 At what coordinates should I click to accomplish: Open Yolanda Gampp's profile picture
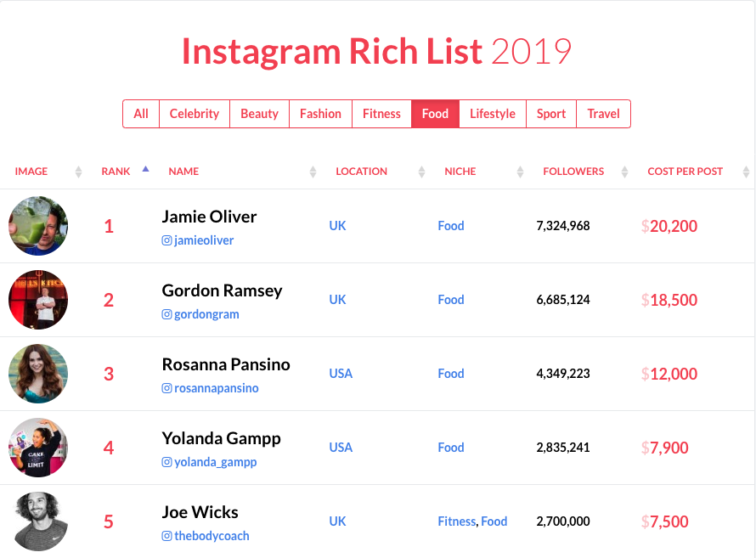pos(38,448)
